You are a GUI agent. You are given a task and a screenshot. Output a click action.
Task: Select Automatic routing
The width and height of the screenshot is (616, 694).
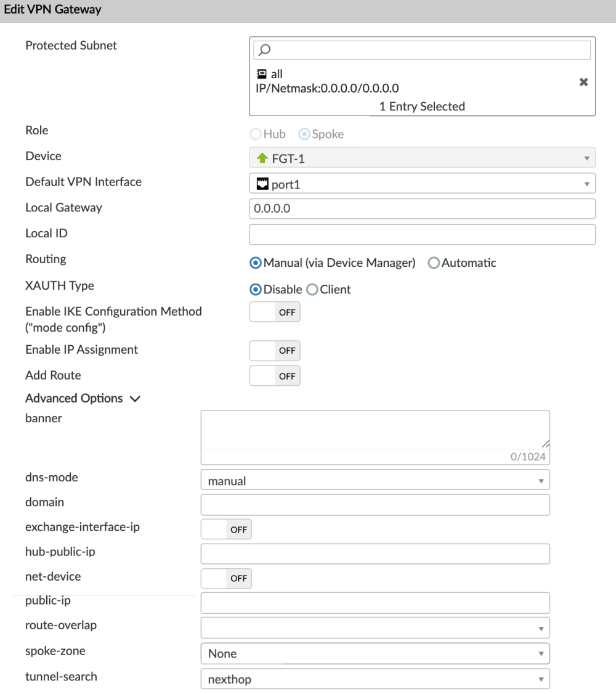coord(434,263)
